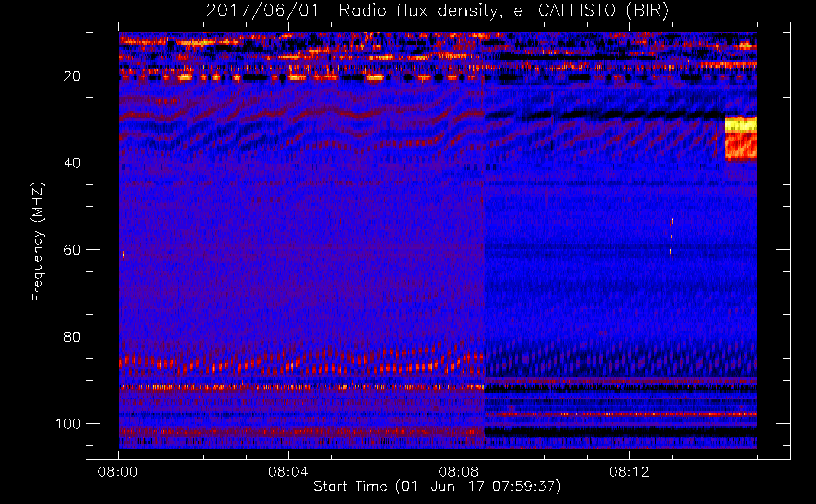Click the '20' frequency tick label

coord(72,76)
